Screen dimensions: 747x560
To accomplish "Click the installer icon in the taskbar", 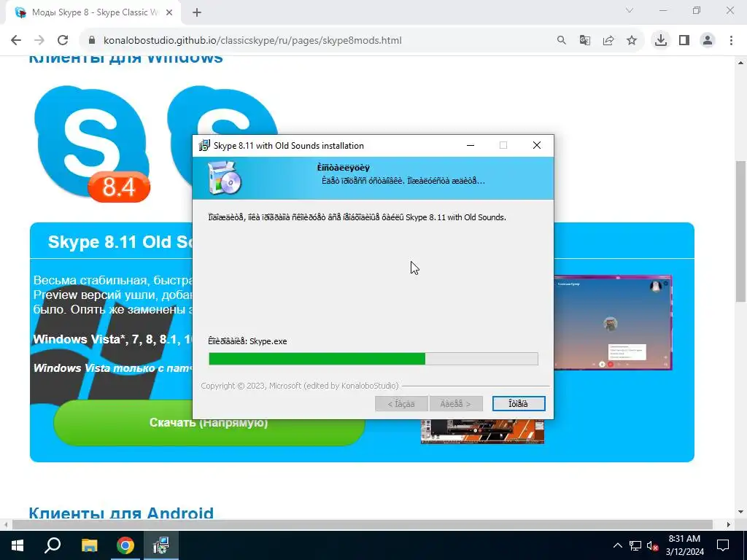I will pos(161,545).
